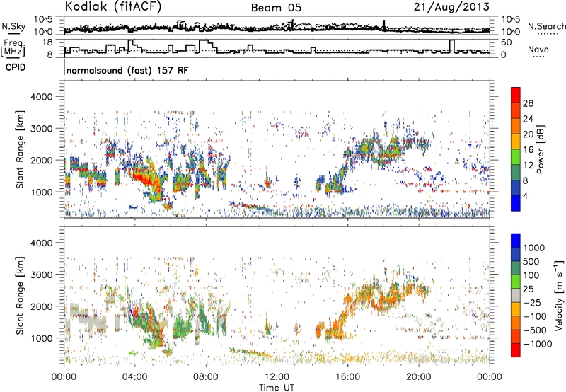Click the "Nave" legend label
Viewport: 566px width, 392px height.
(538, 49)
